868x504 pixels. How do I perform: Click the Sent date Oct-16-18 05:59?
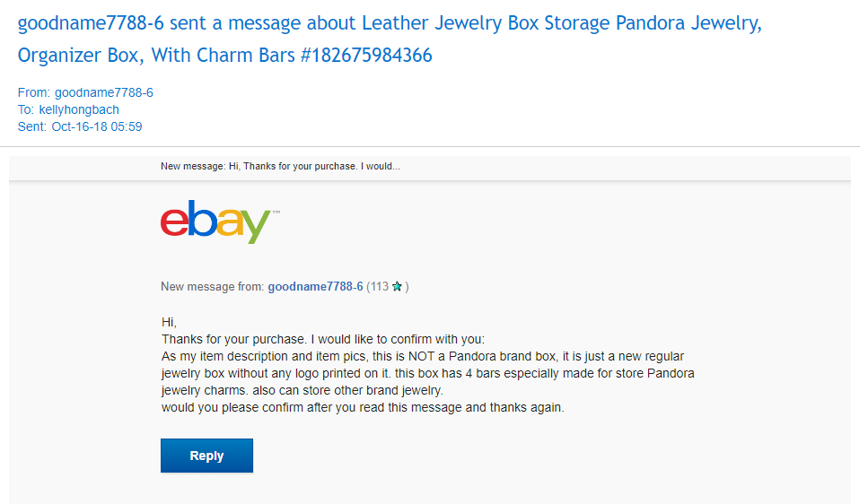(97, 126)
